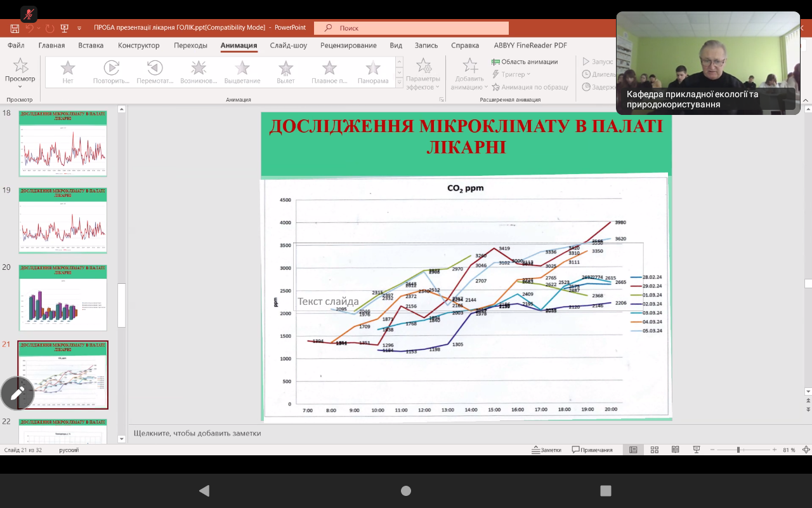The width and height of the screenshot is (812, 508).
Task: Open the Вставка ribbon tab
Action: coord(91,45)
